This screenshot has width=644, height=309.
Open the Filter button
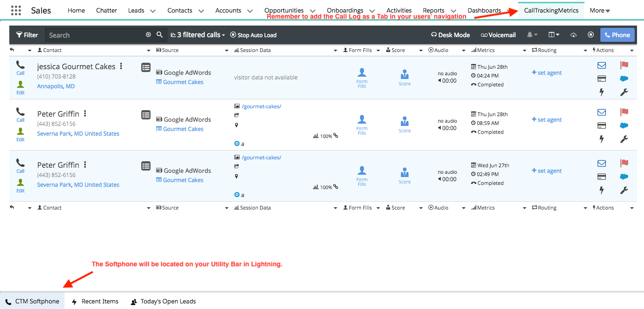pos(27,35)
